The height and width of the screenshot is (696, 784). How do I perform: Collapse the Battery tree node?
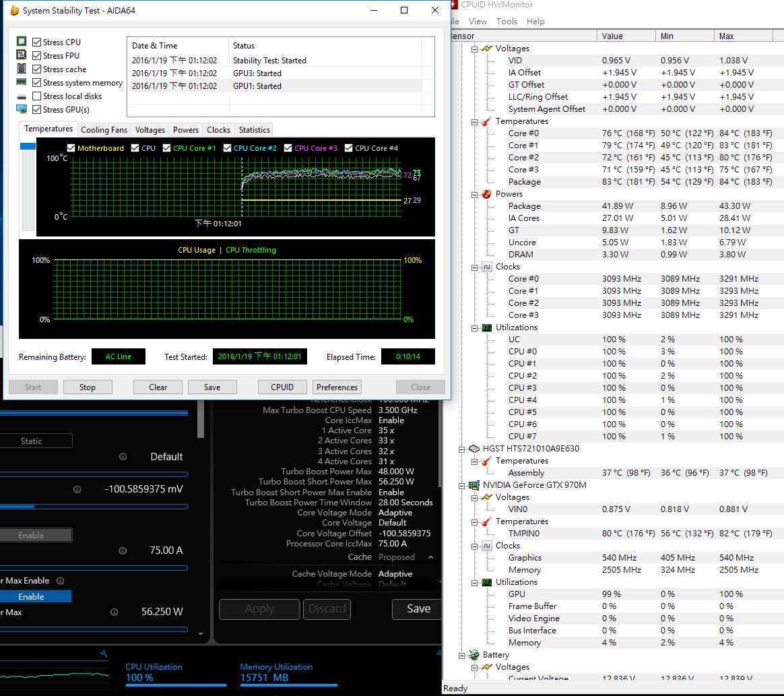(461, 656)
